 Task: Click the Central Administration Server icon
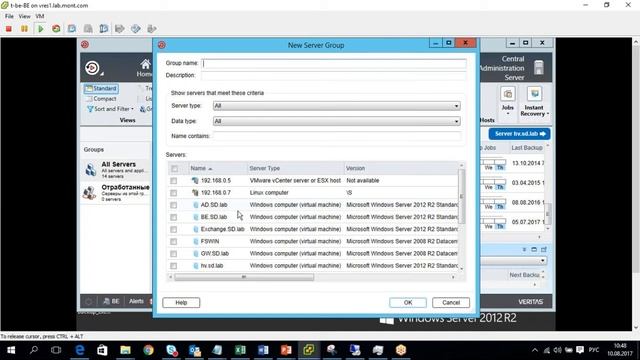tap(539, 67)
